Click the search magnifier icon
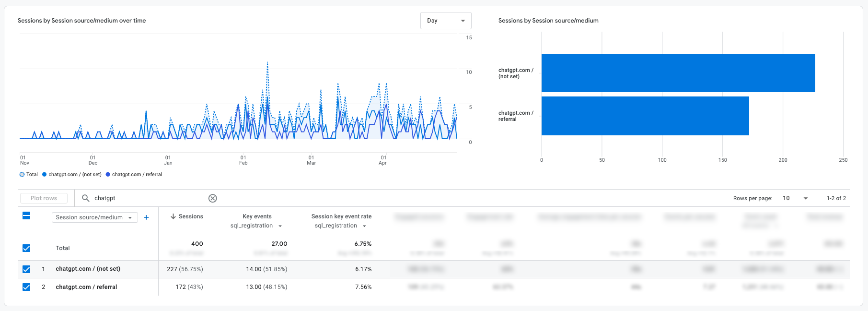868x311 pixels. (86, 198)
